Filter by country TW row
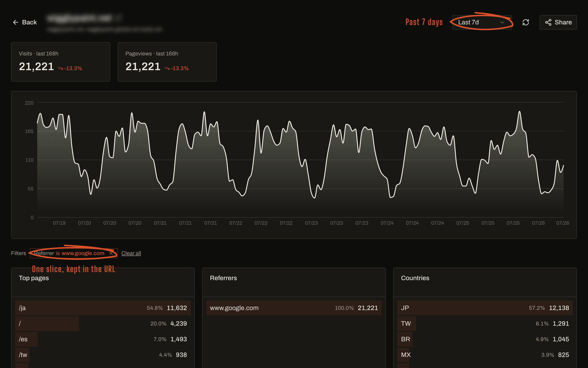Viewport: 588px width, 368px height. tap(485, 323)
